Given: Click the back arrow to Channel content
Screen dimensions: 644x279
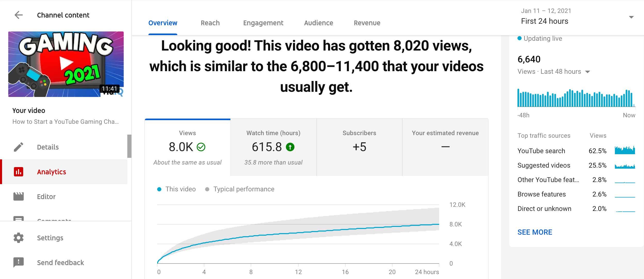Looking at the screenshot, I should point(19,15).
